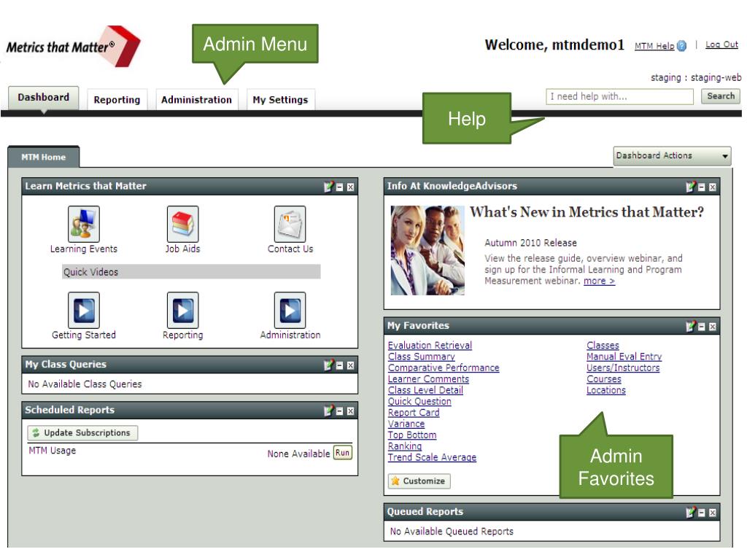Click the Customize favorites button
The height and width of the screenshot is (560, 747).
[x=419, y=481]
